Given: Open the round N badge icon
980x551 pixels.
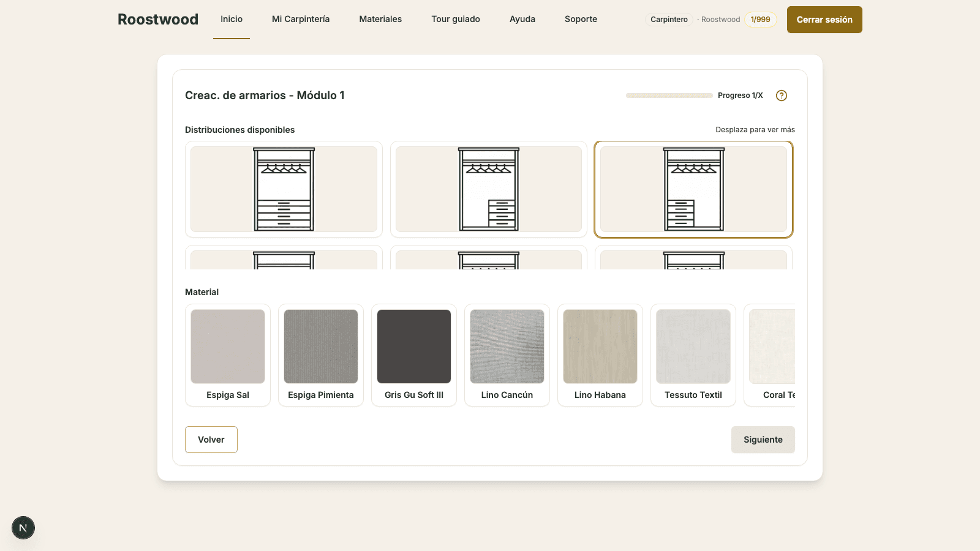Looking at the screenshot, I should point(23,528).
